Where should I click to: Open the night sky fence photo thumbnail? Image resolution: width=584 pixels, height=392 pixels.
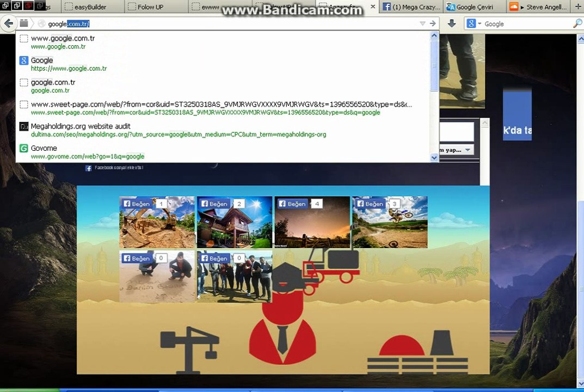312,222
